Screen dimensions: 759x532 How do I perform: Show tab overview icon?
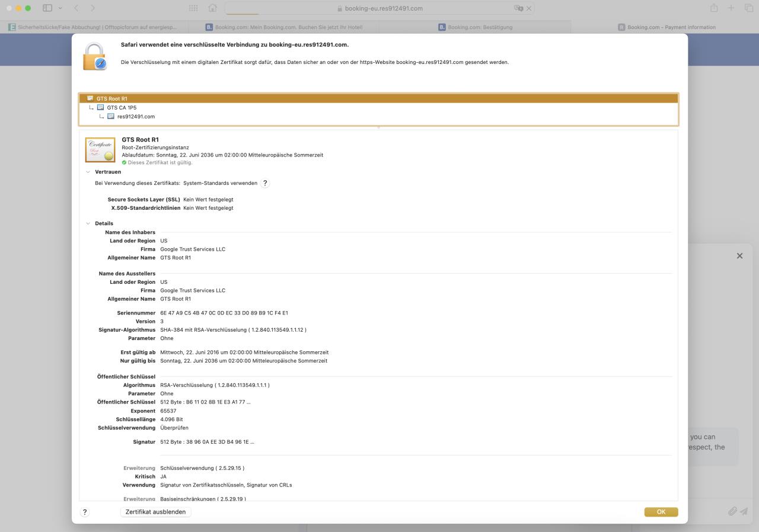(x=748, y=8)
